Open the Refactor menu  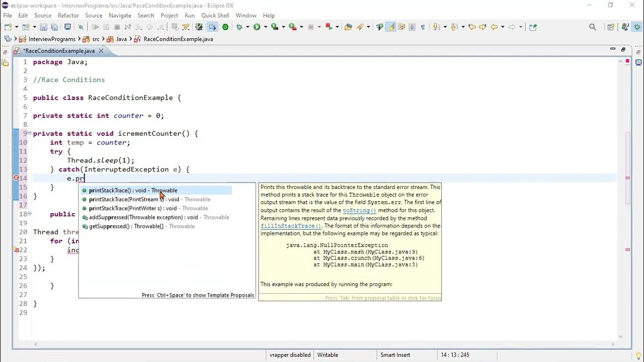68,16
